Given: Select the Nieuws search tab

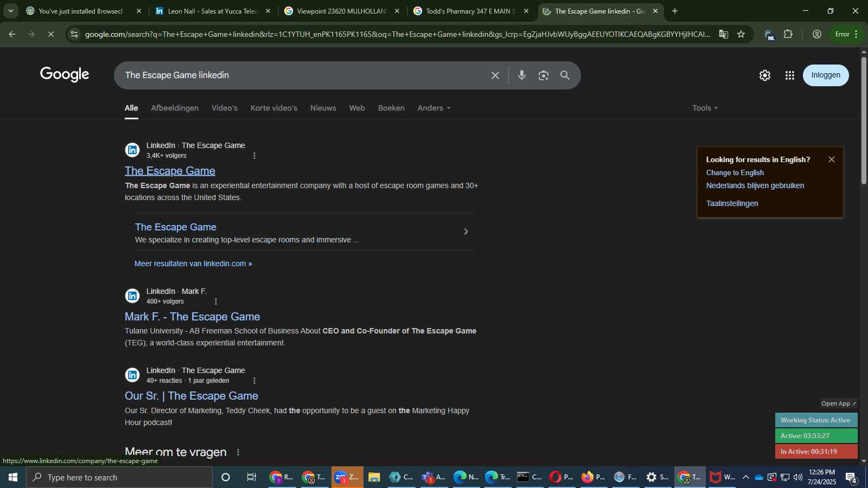Looking at the screenshot, I should [x=323, y=108].
